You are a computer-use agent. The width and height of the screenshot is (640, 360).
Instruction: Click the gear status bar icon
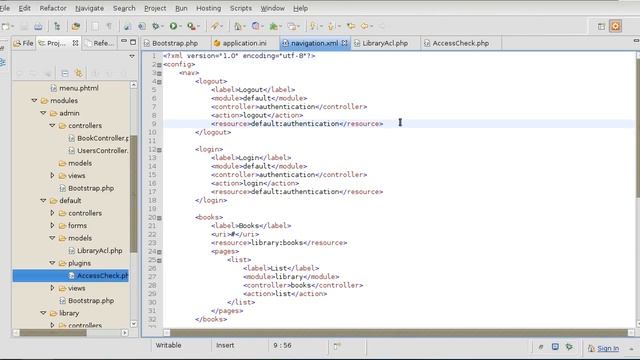pyautogui.click(x=569, y=347)
